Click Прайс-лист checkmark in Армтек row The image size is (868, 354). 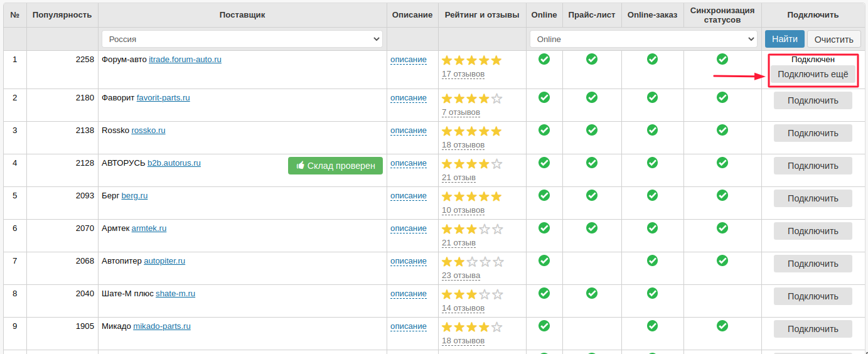coord(592,228)
